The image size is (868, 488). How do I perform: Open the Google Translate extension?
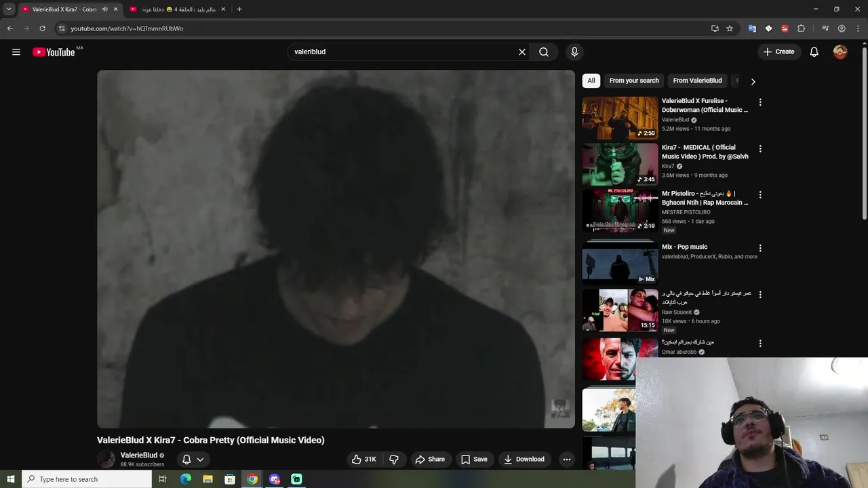[x=752, y=28]
